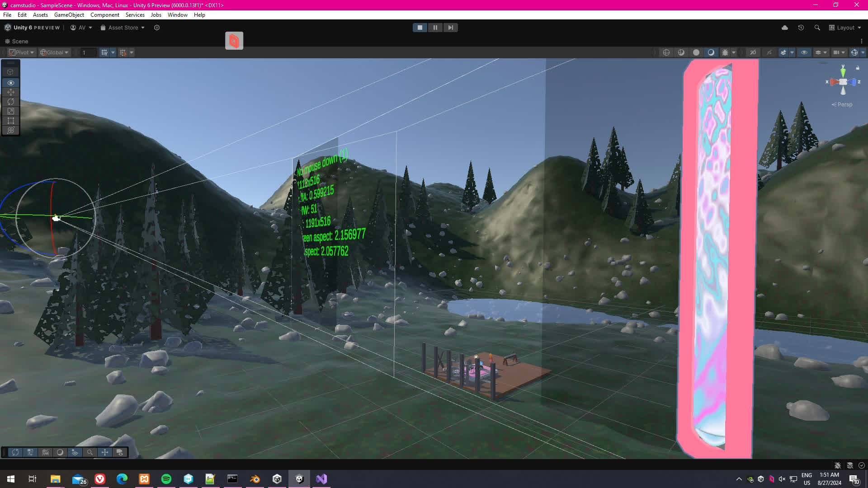
Task: Pause play mode
Action: 435,28
